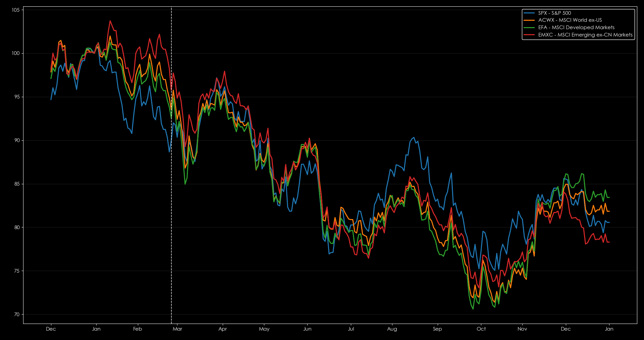Click the Nov label on the x-axis

tap(522, 329)
